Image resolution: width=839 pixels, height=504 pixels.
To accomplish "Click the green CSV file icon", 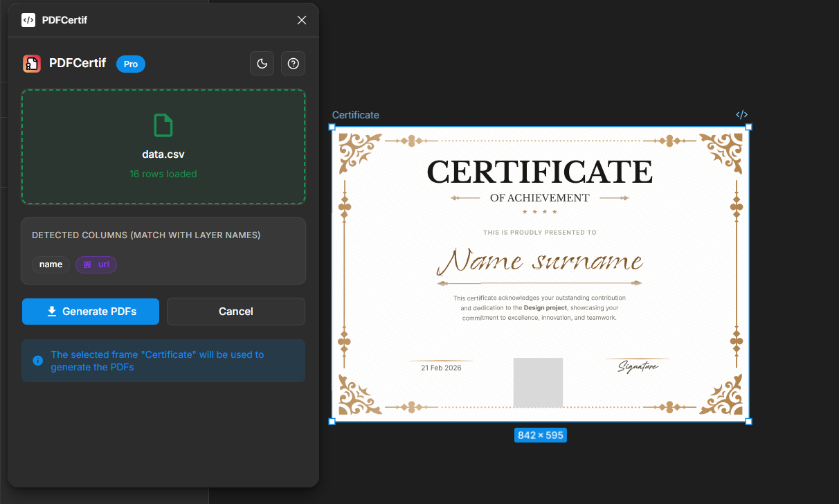I will [163, 125].
